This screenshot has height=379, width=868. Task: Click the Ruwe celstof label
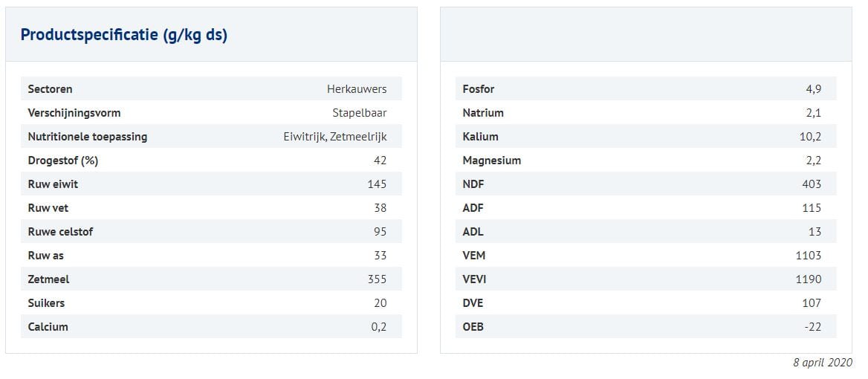(x=61, y=232)
